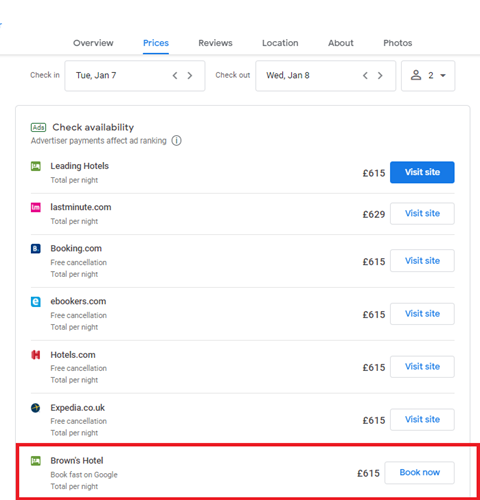The image size is (480, 500).
Task: Click the Leading Hotels logo icon
Action: coord(36,166)
